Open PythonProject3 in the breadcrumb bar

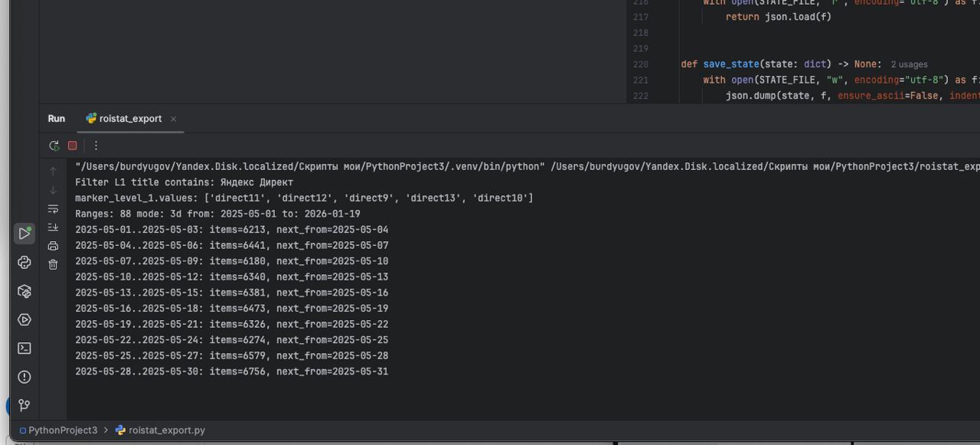tap(58, 430)
